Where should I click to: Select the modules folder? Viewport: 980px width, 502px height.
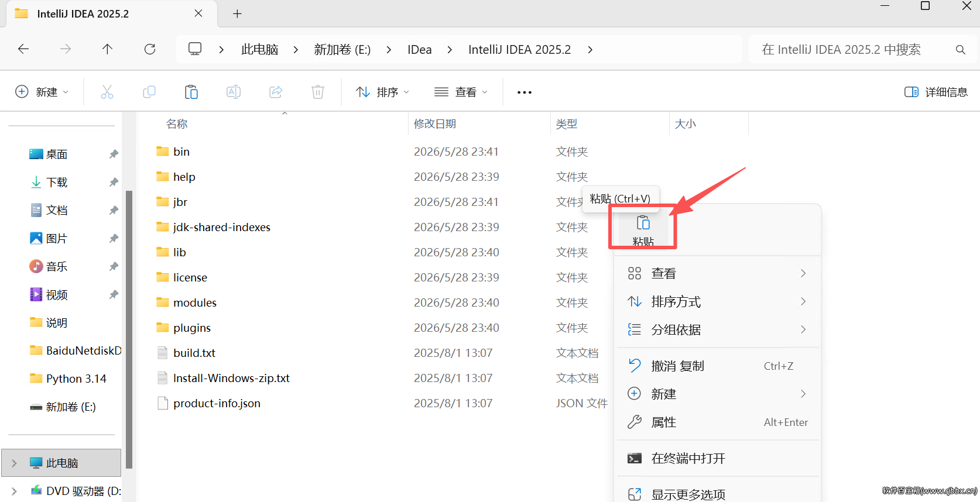click(x=195, y=302)
